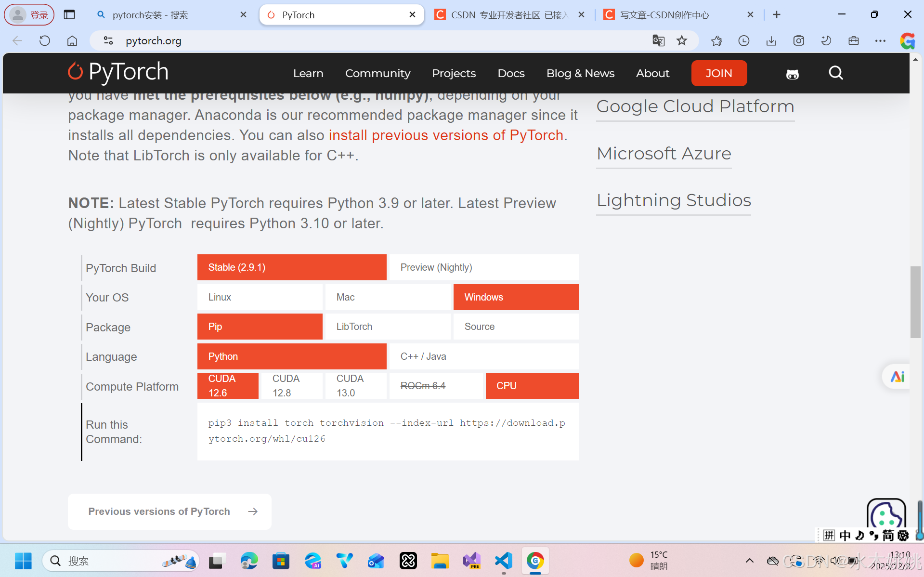Screen dimensions: 924x577
Task: Open the Community menu
Action: click(377, 73)
